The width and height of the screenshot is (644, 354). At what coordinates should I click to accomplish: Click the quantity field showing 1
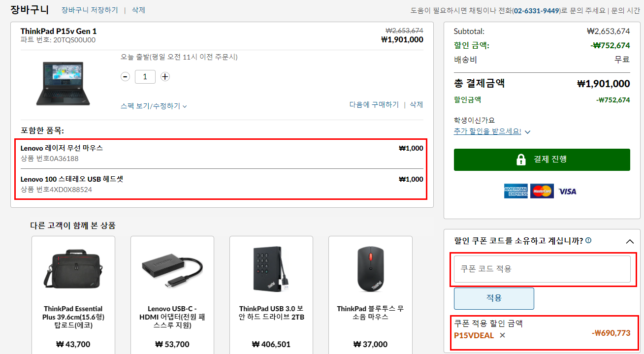tap(145, 77)
